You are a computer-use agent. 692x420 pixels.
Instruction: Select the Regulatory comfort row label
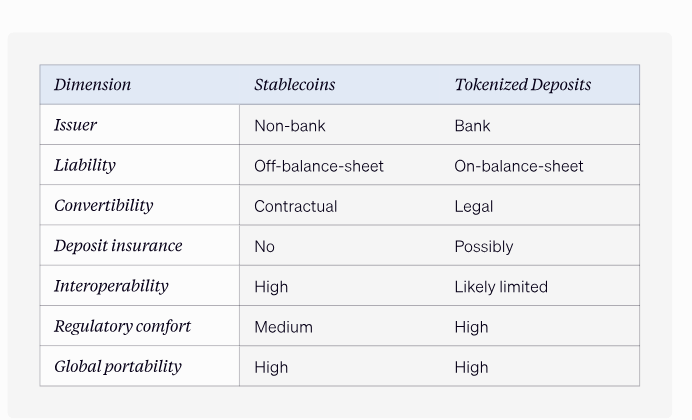point(122,326)
